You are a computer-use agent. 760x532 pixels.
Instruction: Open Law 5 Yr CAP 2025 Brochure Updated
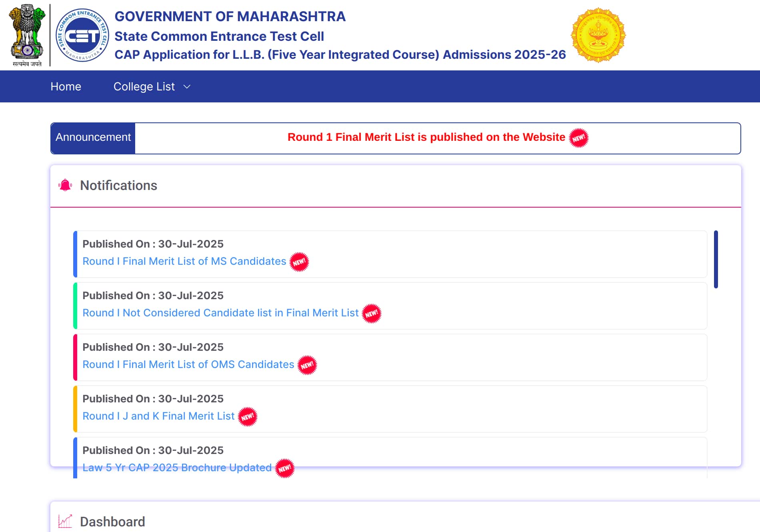point(177,468)
